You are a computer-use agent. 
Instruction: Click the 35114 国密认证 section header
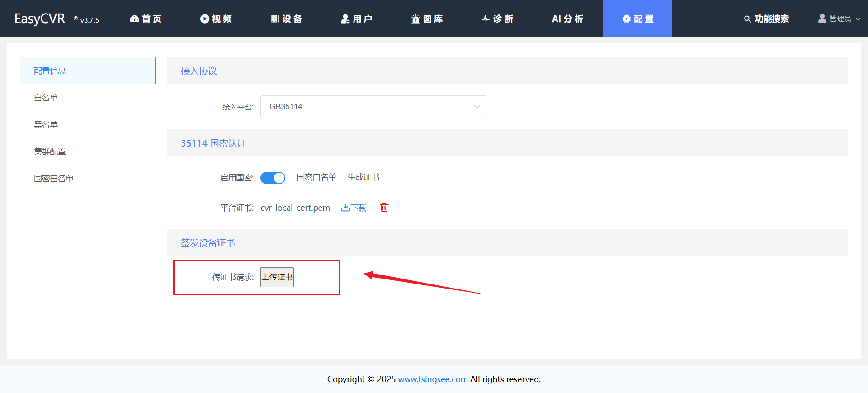(x=507, y=143)
